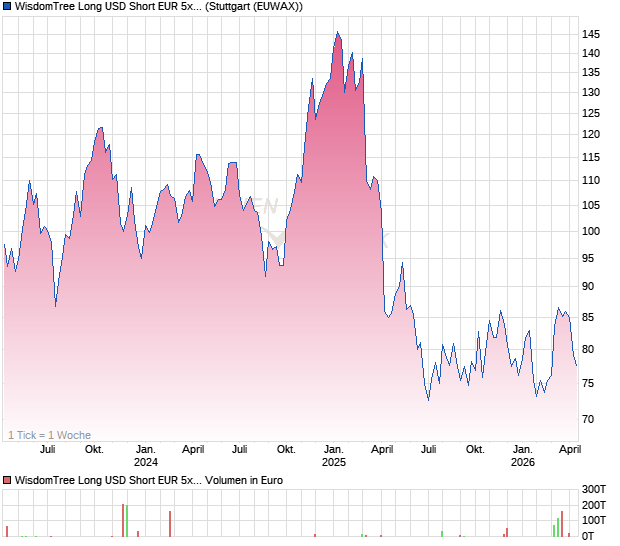Click the 135 price axis label

point(591,72)
